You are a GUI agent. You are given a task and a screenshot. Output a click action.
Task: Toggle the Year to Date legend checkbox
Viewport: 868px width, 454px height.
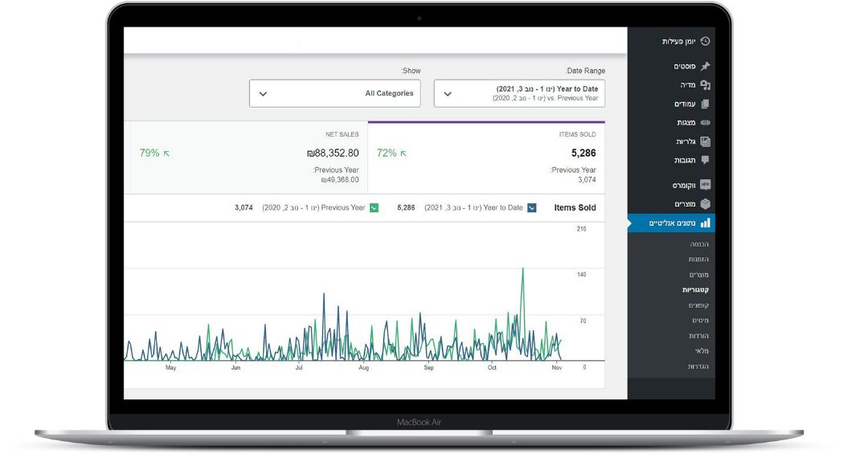pyautogui.click(x=531, y=207)
